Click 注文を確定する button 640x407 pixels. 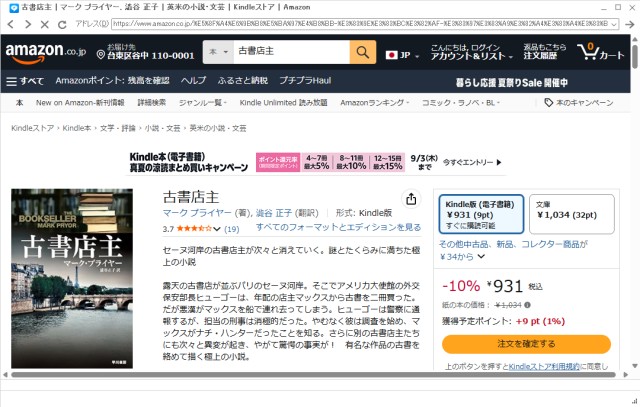[526, 344]
